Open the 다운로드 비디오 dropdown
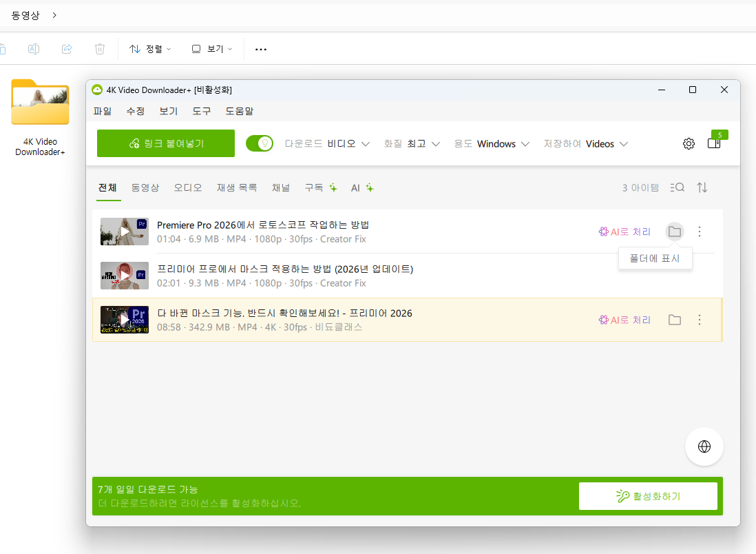 tap(327, 144)
